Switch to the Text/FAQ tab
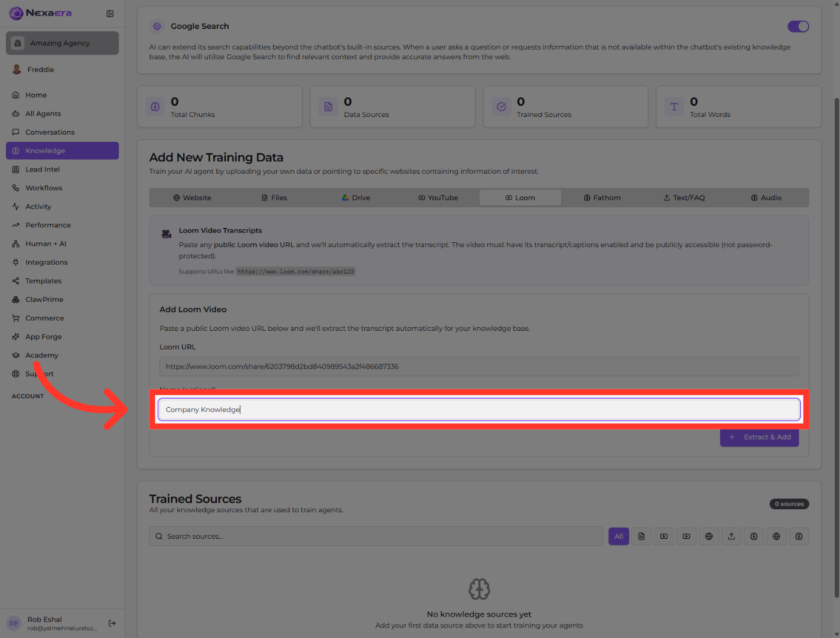 click(x=684, y=198)
